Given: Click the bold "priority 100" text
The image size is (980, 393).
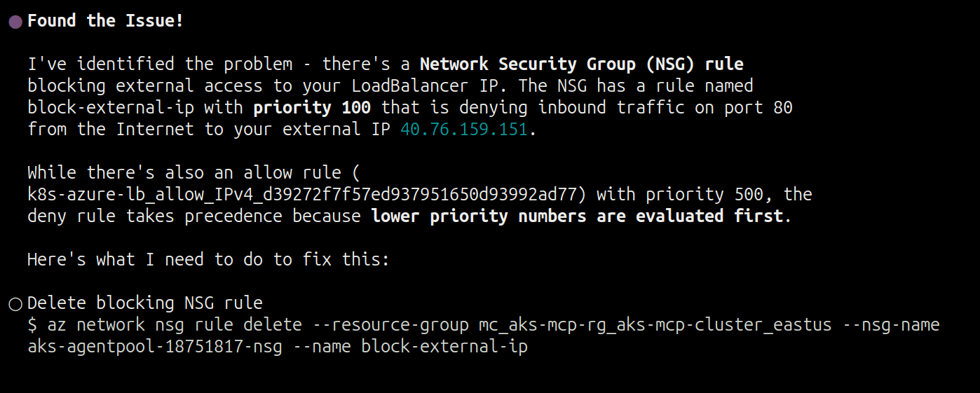Looking at the screenshot, I should click(312, 108).
